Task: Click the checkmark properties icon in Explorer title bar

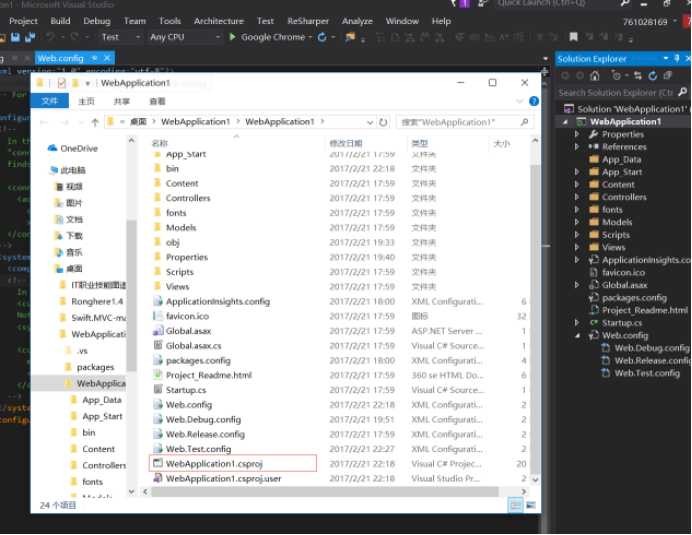Action: pyautogui.click(x=62, y=83)
